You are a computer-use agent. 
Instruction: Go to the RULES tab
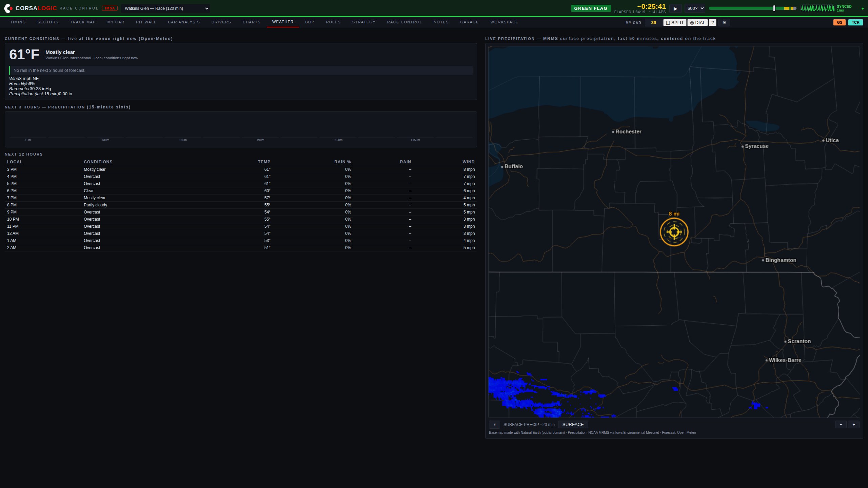[333, 22]
